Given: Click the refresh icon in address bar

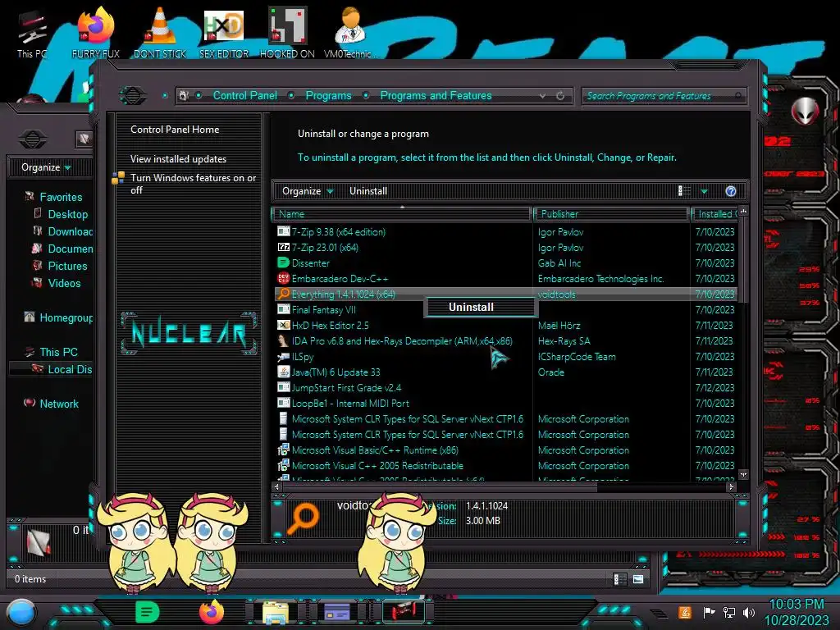Looking at the screenshot, I should coord(560,96).
